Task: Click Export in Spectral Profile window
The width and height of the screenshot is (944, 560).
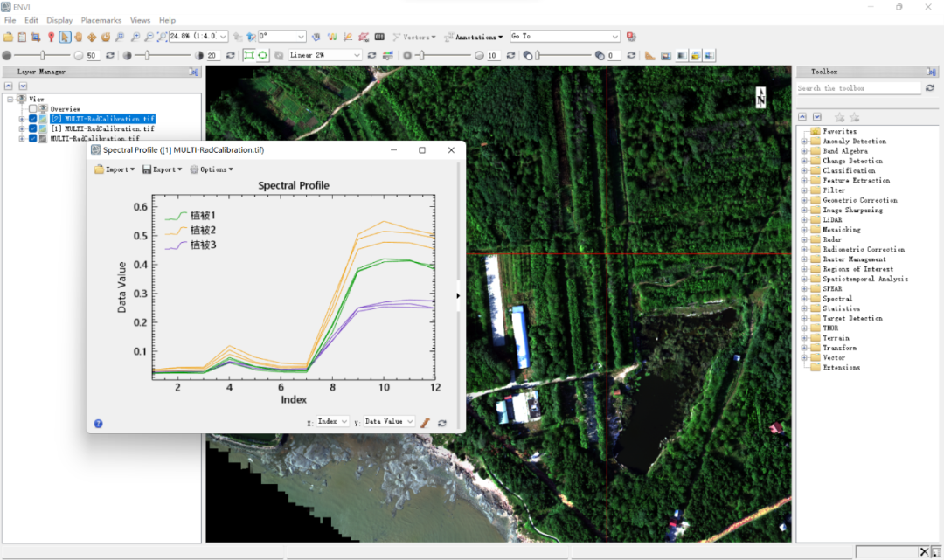Action: (x=163, y=169)
